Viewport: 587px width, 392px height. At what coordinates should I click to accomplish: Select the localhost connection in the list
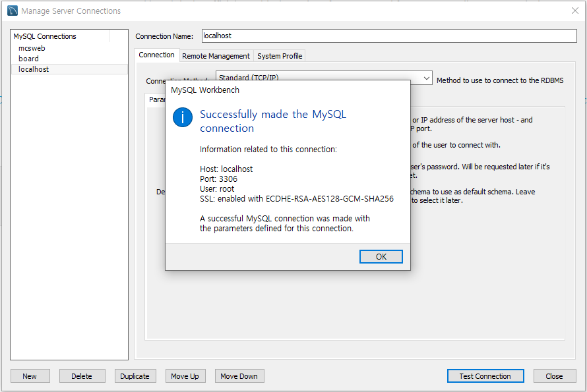click(x=69, y=69)
